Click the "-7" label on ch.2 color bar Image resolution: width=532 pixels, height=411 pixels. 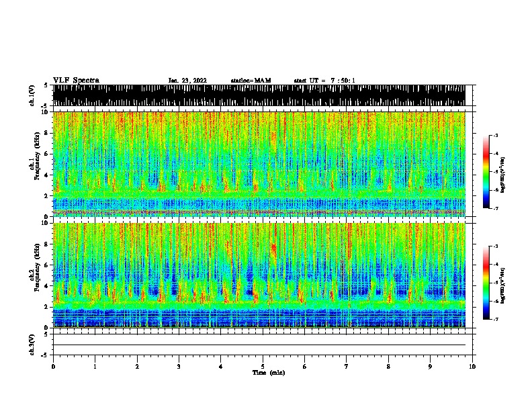pyautogui.click(x=496, y=319)
